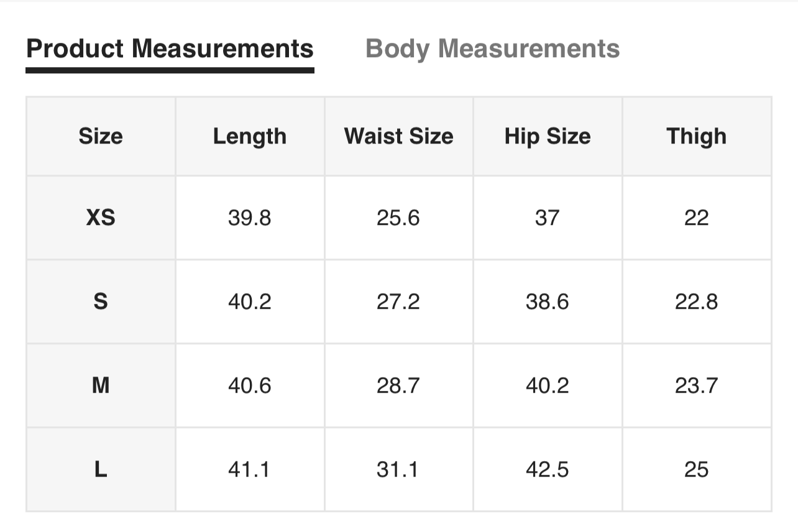The image size is (798, 532).
Task: Click the S hip value 38.6
Action: tap(547, 301)
